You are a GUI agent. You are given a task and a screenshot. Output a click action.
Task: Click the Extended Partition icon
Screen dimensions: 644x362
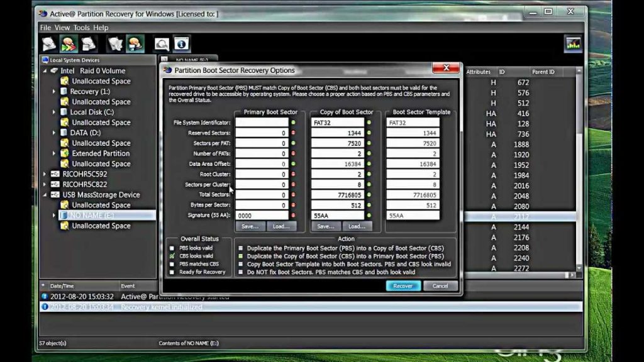pyautogui.click(x=65, y=153)
